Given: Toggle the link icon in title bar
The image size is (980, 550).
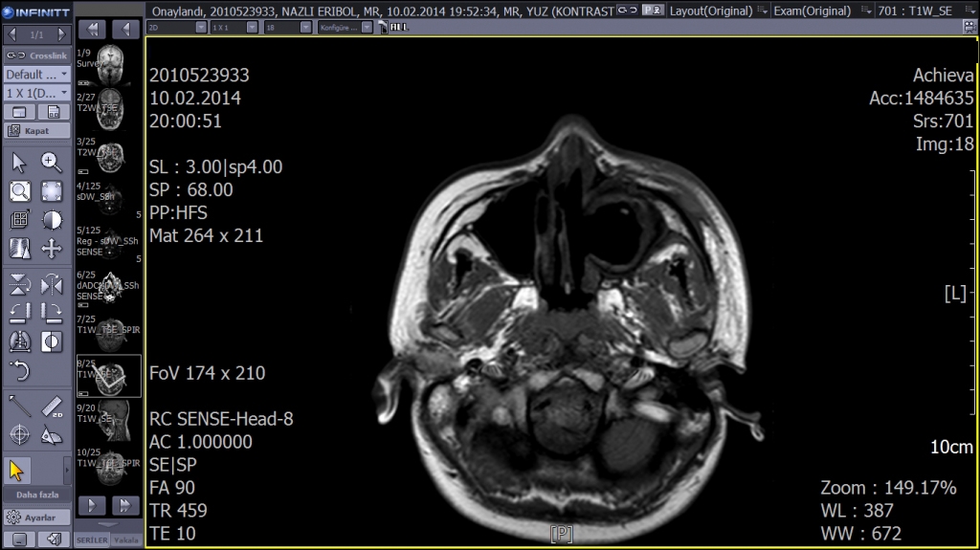Looking at the screenshot, I should point(627,10).
